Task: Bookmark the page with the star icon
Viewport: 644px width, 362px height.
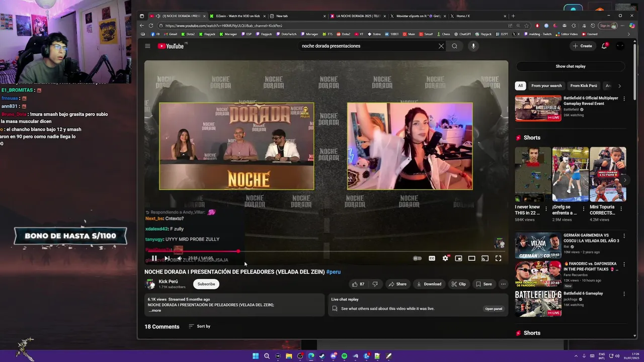Action: tap(526, 26)
